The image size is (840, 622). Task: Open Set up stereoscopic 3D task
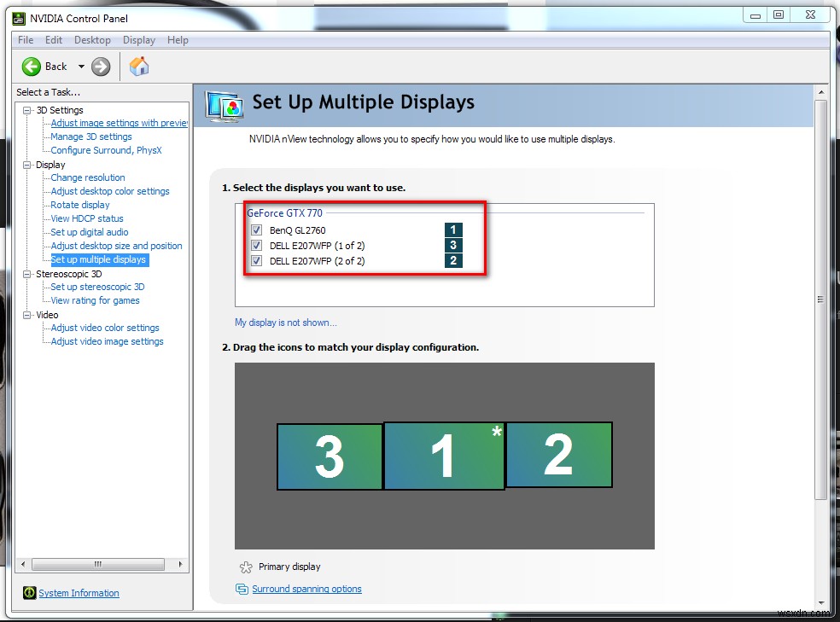coord(97,287)
